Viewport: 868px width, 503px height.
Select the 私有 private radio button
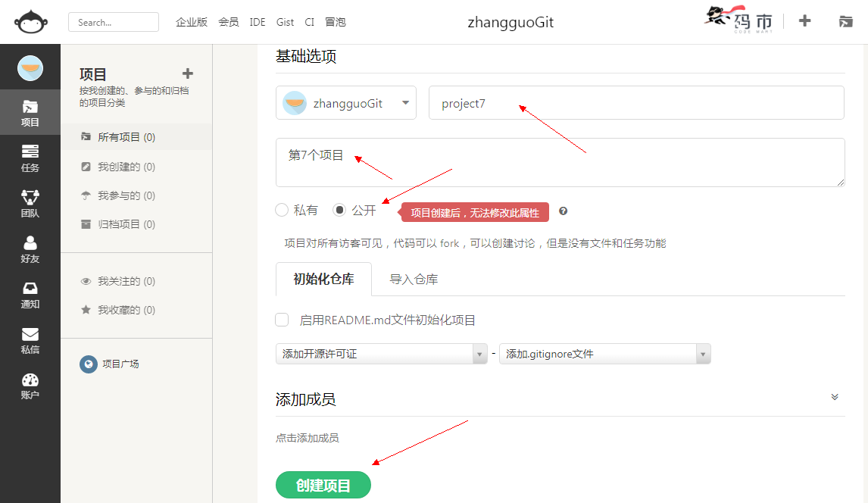pyautogui.click(x=282, y=210)
